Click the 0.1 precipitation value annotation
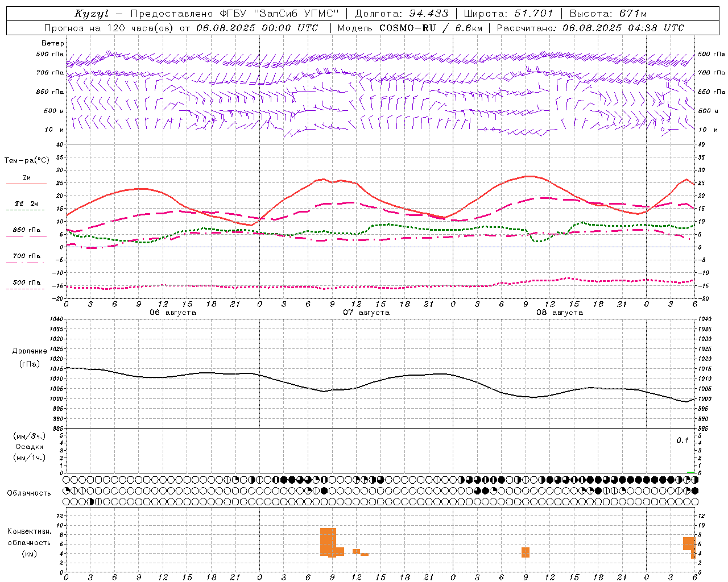The width and height of the screenshot is (728, 582). tap(682, 440)
